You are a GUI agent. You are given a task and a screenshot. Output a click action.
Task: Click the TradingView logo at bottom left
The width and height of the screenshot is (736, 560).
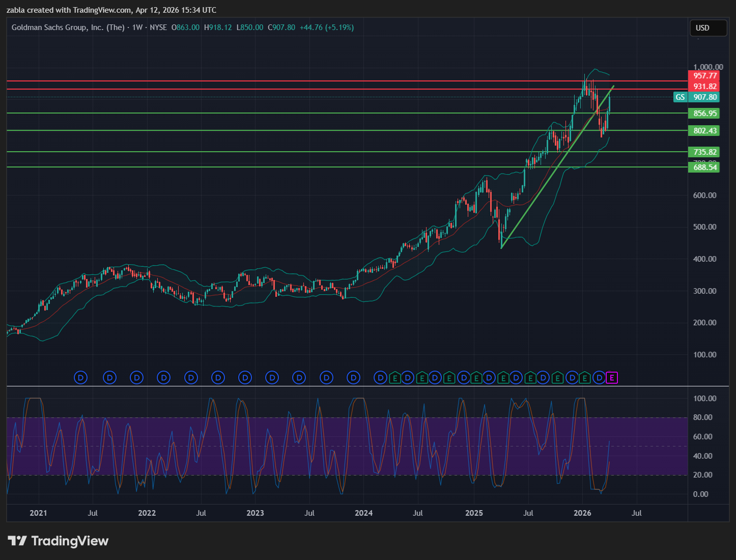pos(58,541)
